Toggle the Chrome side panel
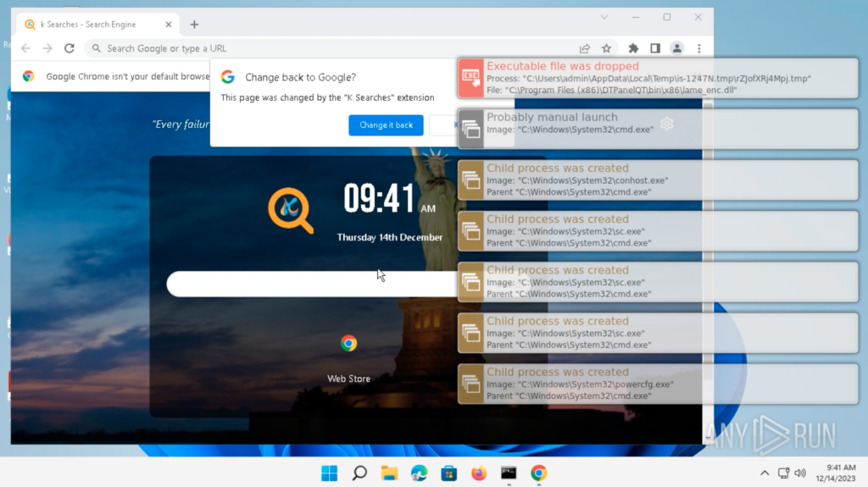The height and width of the screenshot is (487, 868). (654, 48)
